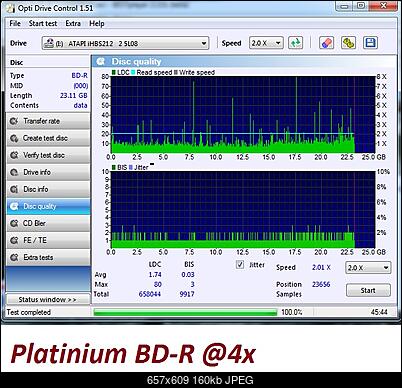
Task: Click the Extra tests sidebar icon
Action: tap(14, 257)
